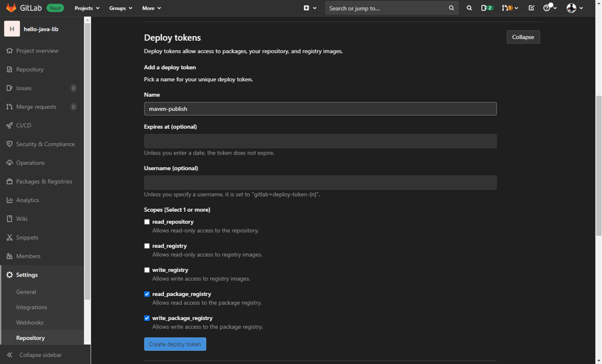Open the Groups dropdown in navbar
This screenshot has width=602, height=364.
pyautogui.click(x=120, y=8)
